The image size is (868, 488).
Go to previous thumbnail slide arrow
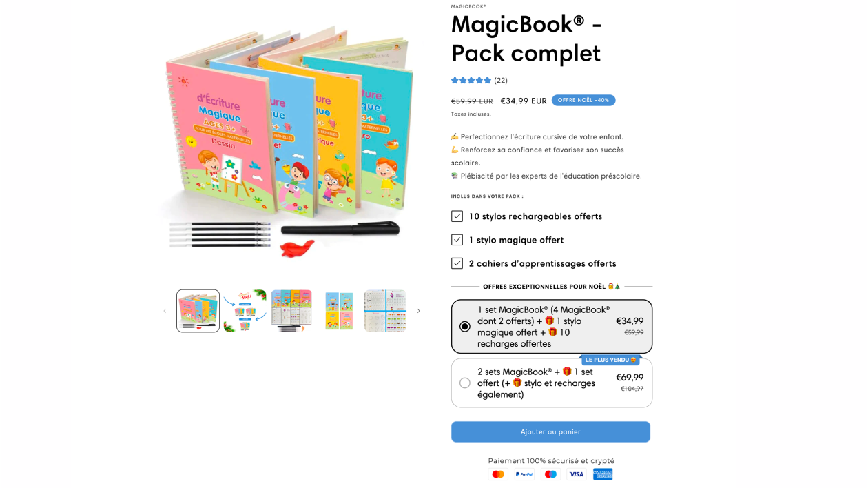point(165,311)
